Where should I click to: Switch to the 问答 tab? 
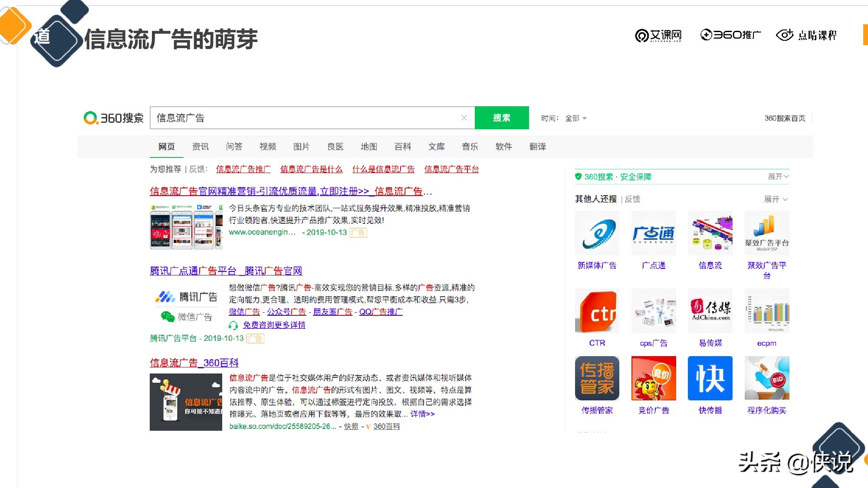234,147
